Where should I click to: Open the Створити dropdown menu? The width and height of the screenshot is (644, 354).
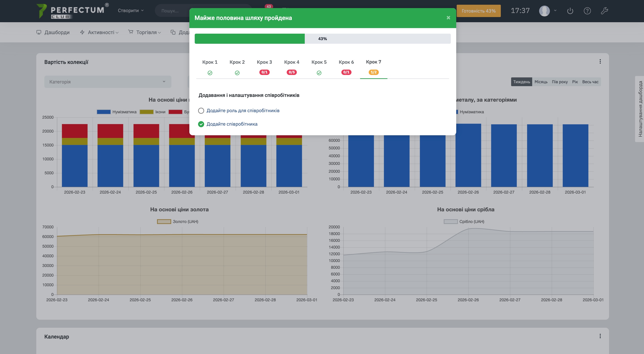click(x=130, y=11)
